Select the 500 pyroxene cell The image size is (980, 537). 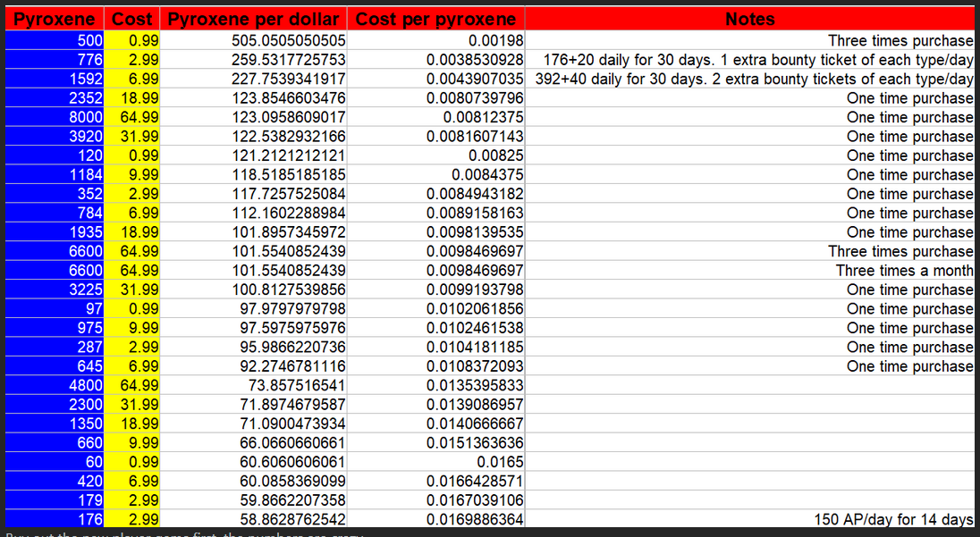coord(55,40)
